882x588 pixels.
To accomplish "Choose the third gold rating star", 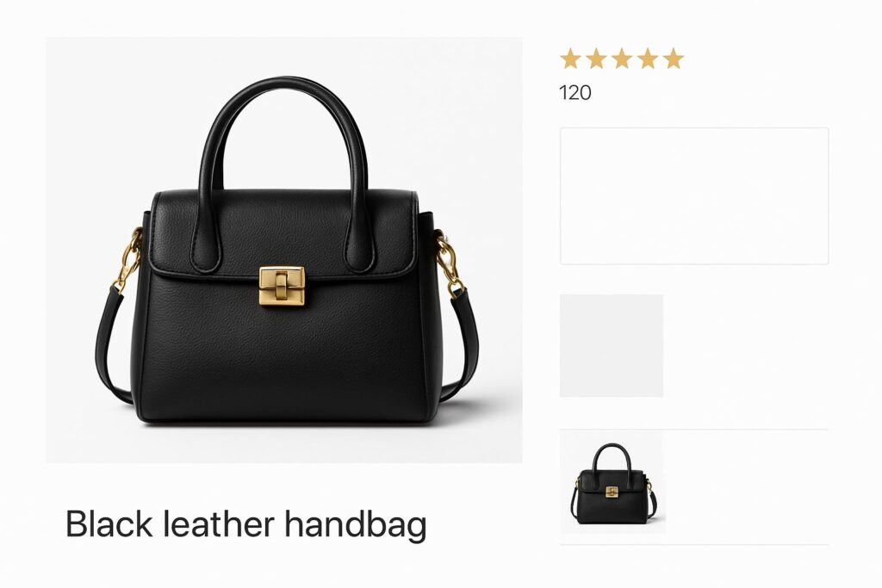I will pos(622,59).
